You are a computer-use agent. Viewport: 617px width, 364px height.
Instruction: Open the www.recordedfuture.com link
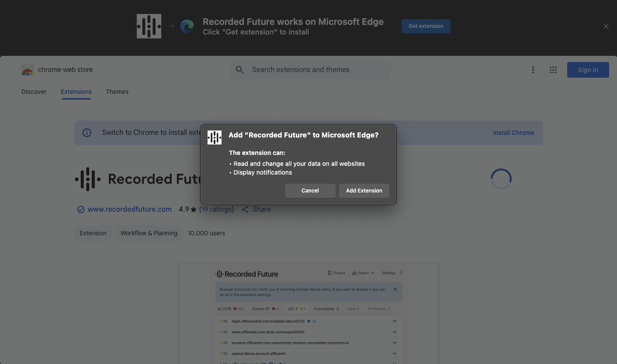(x=129, y=209)
